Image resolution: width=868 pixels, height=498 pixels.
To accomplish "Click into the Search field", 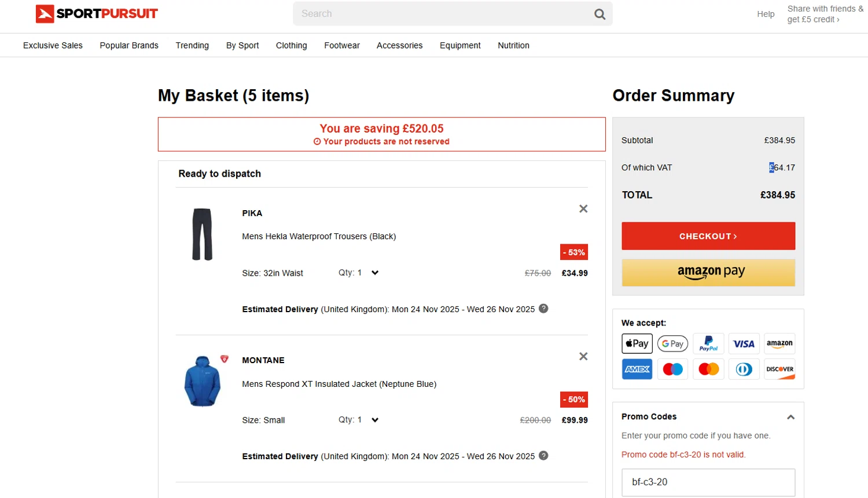I will point(443,14).
